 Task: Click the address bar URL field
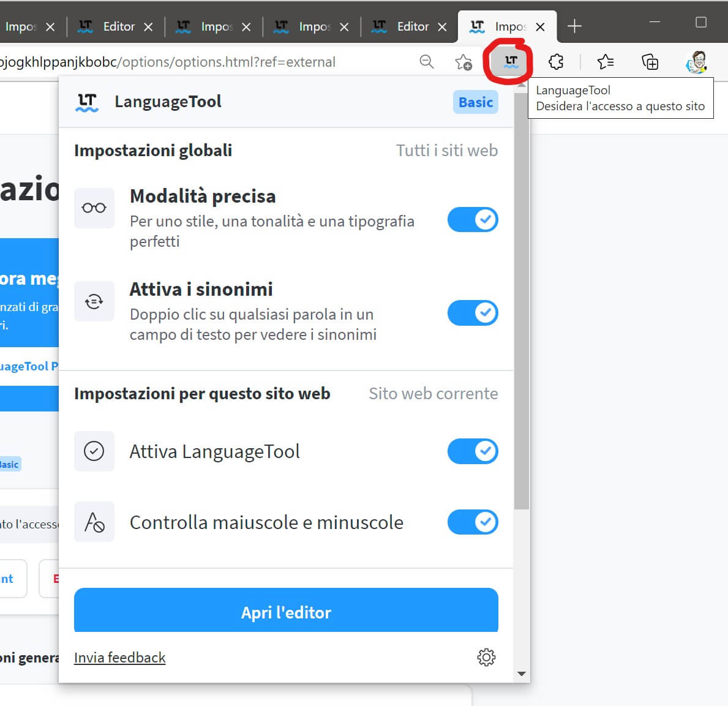(184, 62)
